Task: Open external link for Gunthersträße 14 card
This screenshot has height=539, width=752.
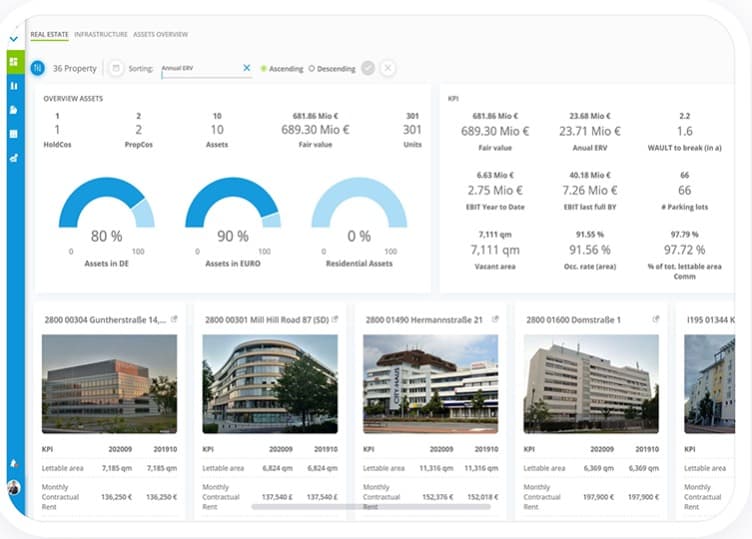Action: (x=174, y=319)
